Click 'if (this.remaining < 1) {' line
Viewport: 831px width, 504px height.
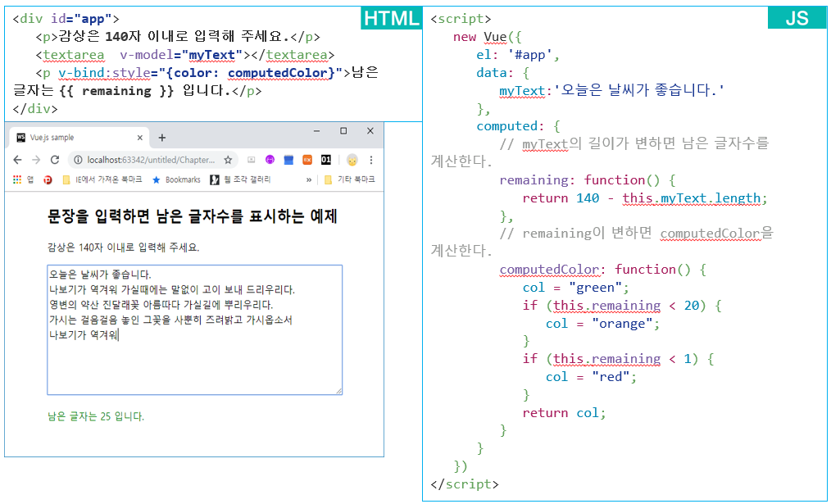(618, 359)
